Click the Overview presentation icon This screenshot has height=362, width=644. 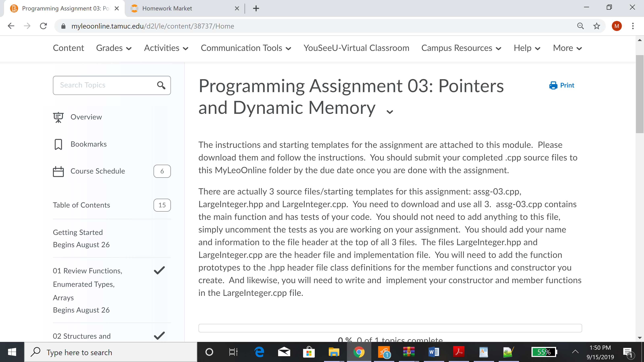[x=58, y=117]
